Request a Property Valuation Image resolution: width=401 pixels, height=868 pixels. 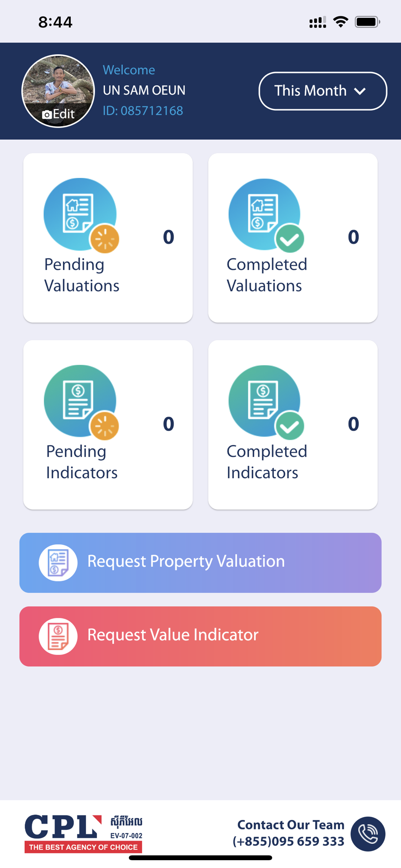200,562
